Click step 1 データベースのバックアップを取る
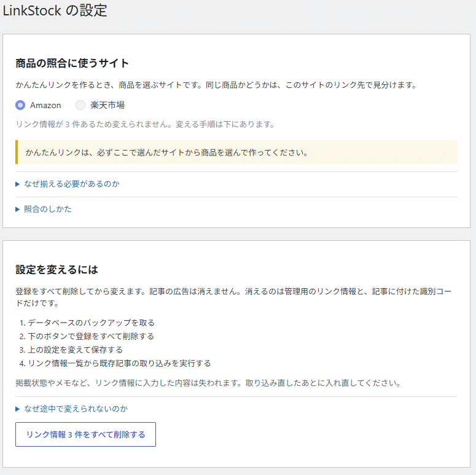Viewport: 476px width, 475px height. (x=91, y=323)
